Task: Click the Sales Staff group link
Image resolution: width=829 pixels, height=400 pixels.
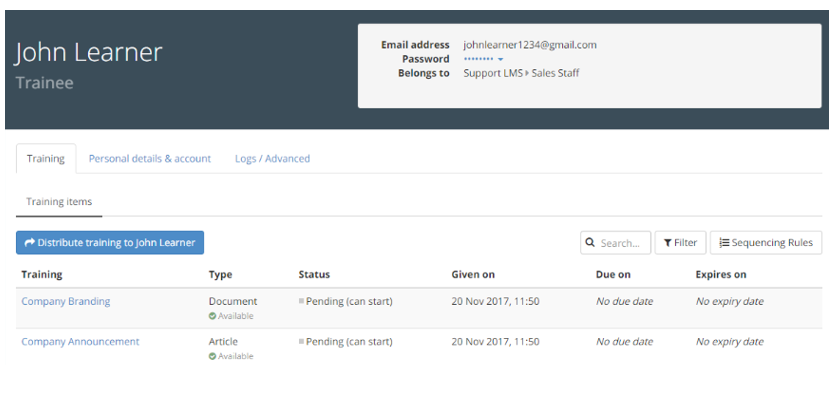Action: coord(555,73)
